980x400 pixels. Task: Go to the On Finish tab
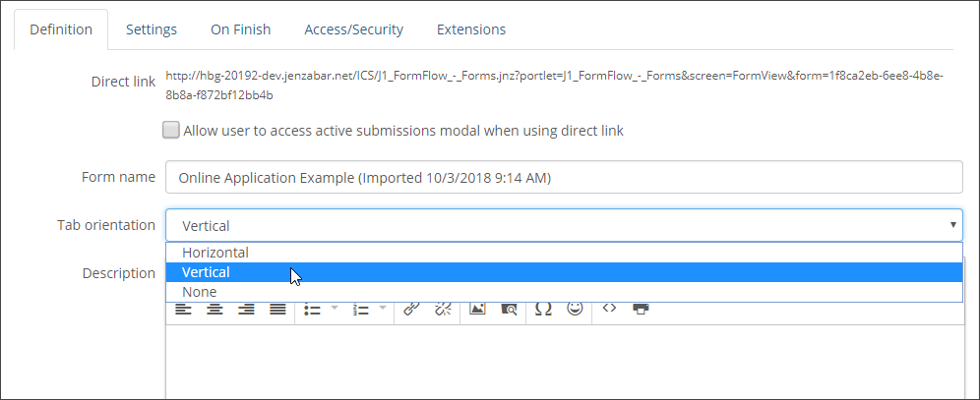[241, 29]
